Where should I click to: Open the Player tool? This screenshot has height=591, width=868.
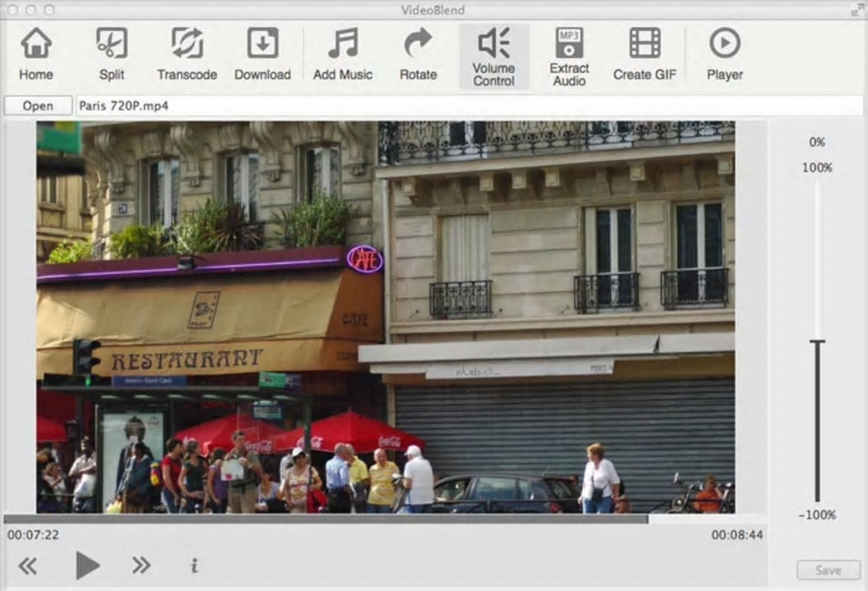(x=725, y=54)
